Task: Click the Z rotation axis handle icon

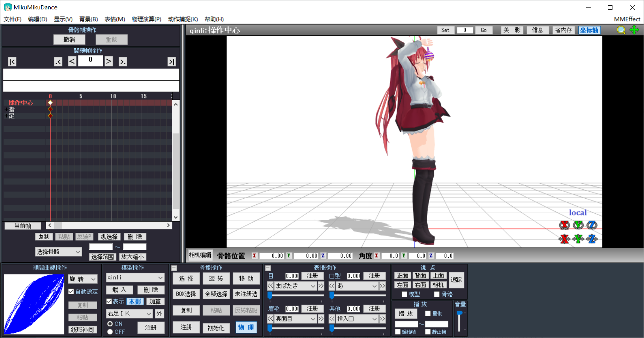Action: pyautogui.click(x=592, y=225)
